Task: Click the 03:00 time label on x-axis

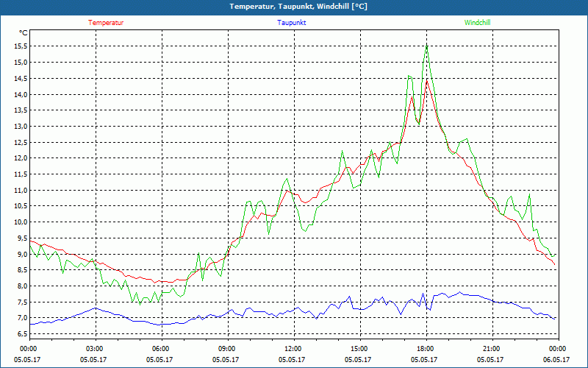Action: click(x=96, y=349)
